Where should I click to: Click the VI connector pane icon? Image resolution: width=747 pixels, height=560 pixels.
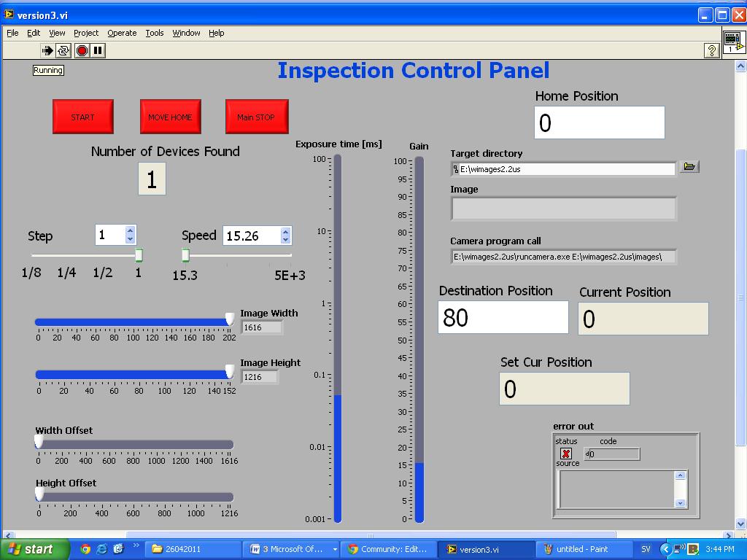[x=734, y=42]
